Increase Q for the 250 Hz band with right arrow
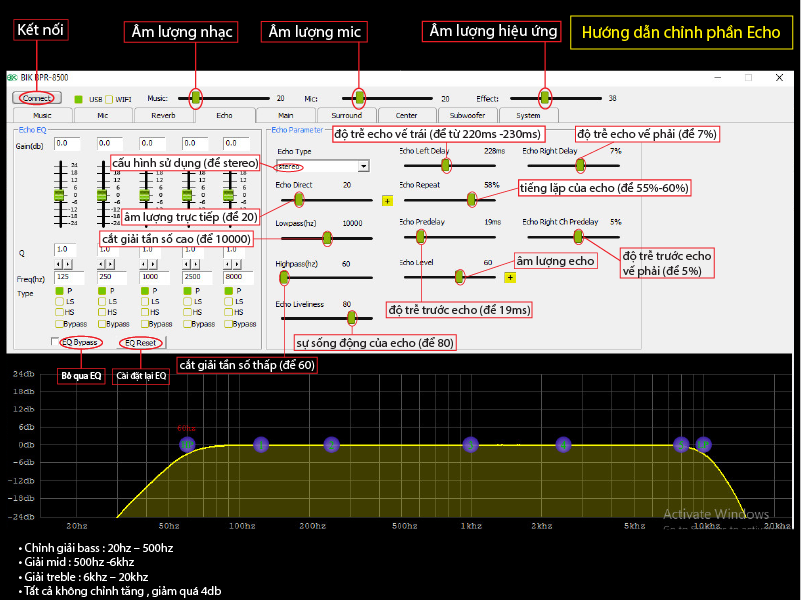 tap(110, 264)
